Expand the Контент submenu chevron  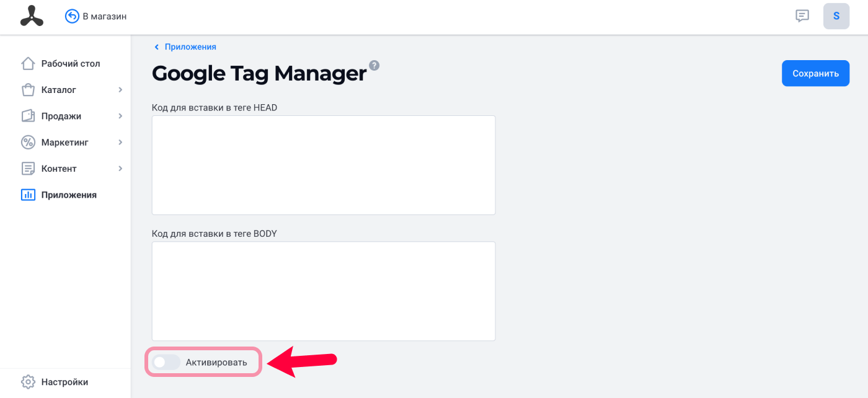coord(120,168)
